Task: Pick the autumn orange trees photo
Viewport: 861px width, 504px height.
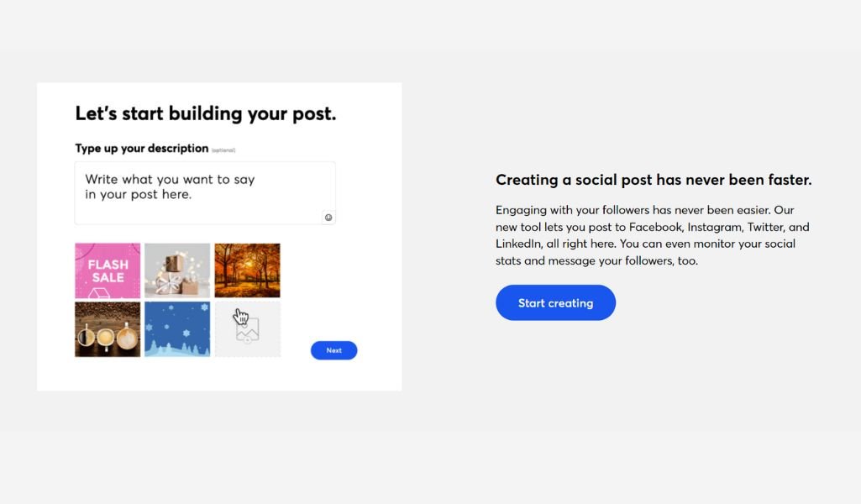Action: [247, 270]
